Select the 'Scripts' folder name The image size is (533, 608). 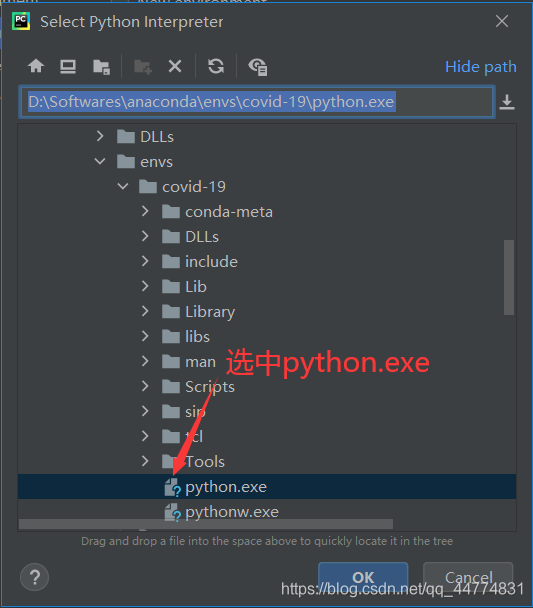(210, 387)
